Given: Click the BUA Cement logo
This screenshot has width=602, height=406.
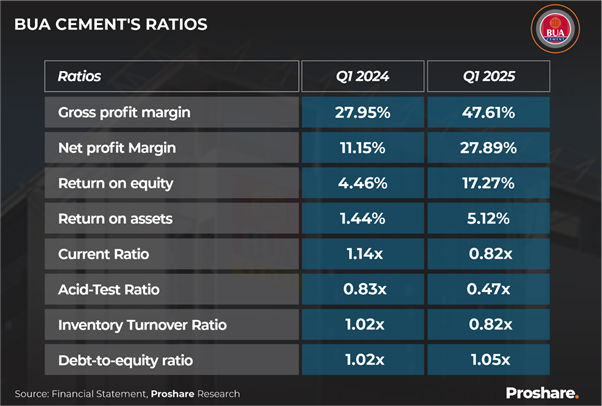Looking at the screenshot, I should point(555,29).
